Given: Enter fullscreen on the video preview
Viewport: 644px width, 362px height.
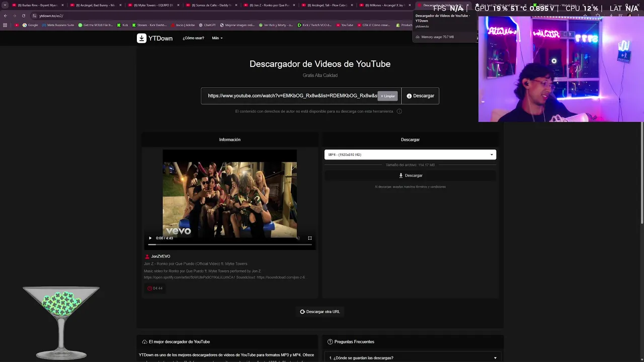Looking at the screenshot, I should [310, 238].
